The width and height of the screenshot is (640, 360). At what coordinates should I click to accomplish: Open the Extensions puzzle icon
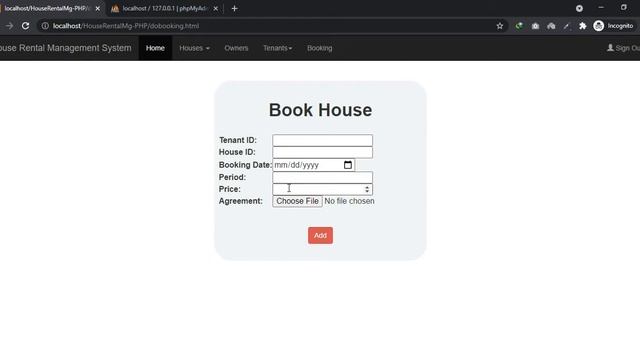point(582,26)
